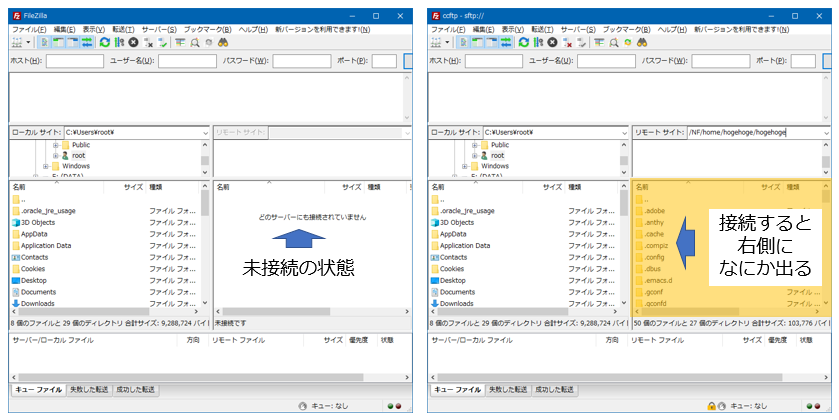Switch to 成功した転送 tab in ccftp window
This screenshot has height=420, width=839.
pyautogui.click(x=554, y=390)
